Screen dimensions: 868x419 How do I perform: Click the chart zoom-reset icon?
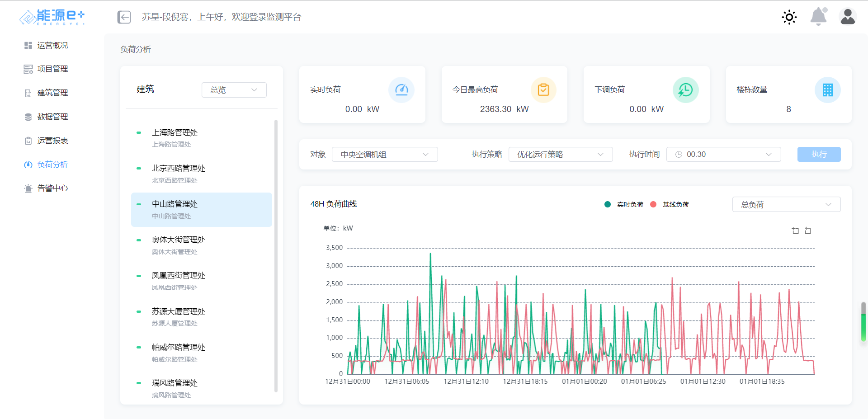pyautogui.click(x=808, y=231)
